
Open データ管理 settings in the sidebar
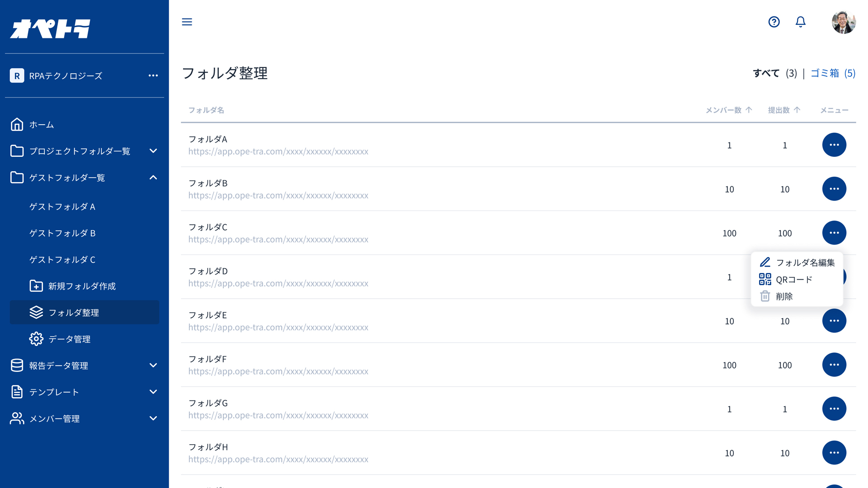click(x=69, y=339)
